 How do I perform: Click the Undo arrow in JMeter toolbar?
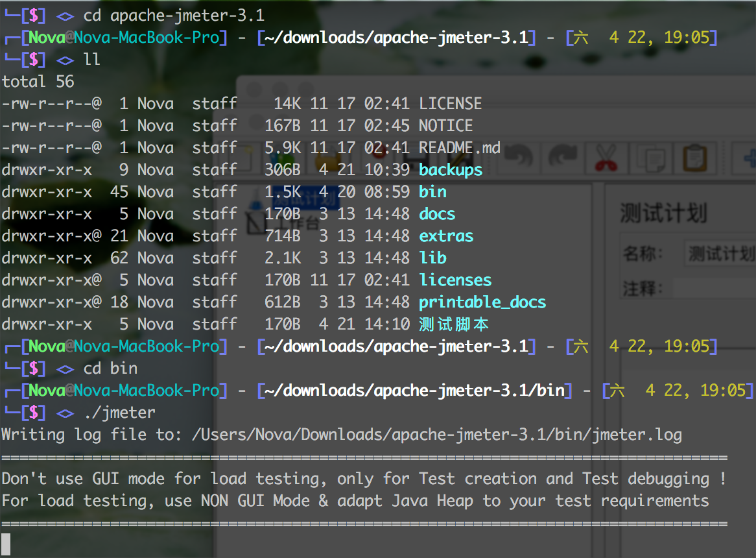click(x=519, y=156)
